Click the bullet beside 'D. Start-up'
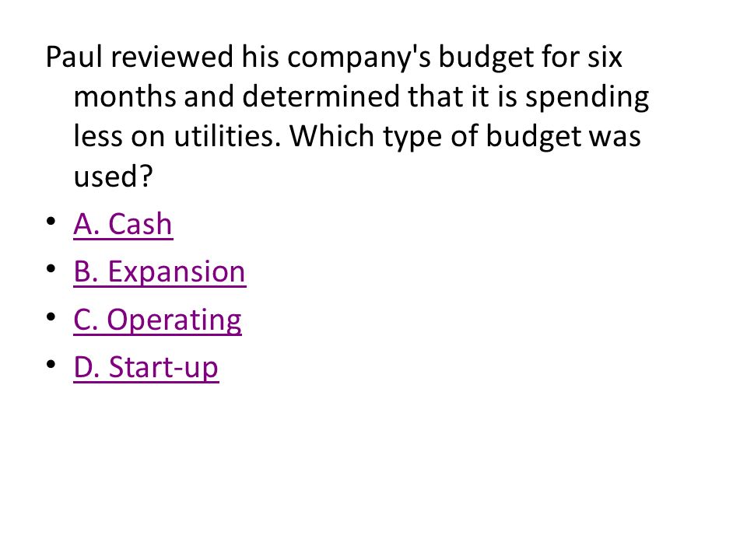Screen dimensions: 747x560 coord(51,365)
